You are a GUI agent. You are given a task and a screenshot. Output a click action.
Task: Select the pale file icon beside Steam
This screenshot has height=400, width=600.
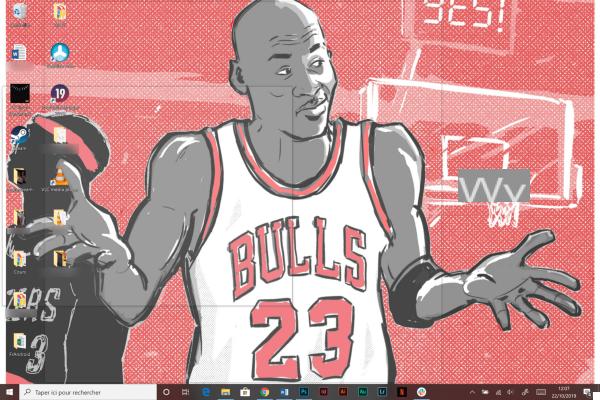[60, 136]
